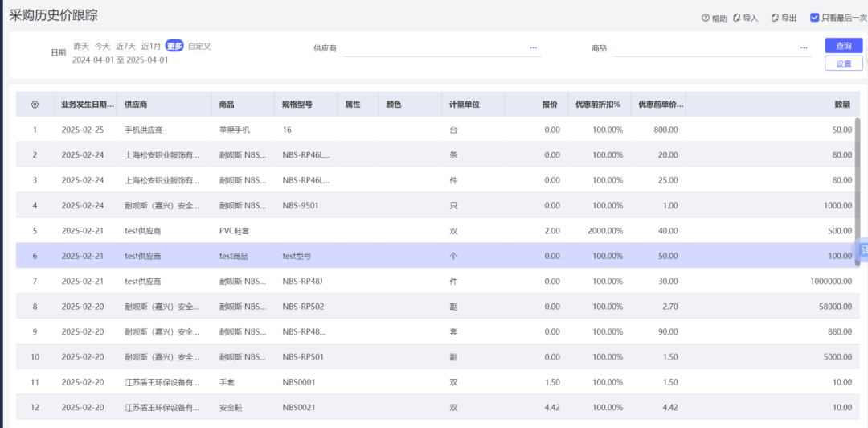Screen dimensions: 868x428
Task: Expand the 更多 date options
Action: click(174, 47)
